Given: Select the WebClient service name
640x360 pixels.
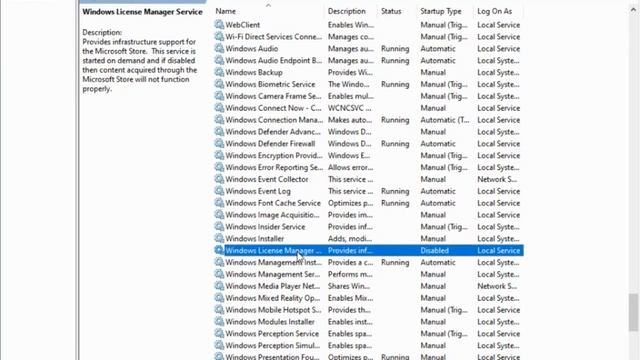Looking at the screenshot, I should click(242, 25).
